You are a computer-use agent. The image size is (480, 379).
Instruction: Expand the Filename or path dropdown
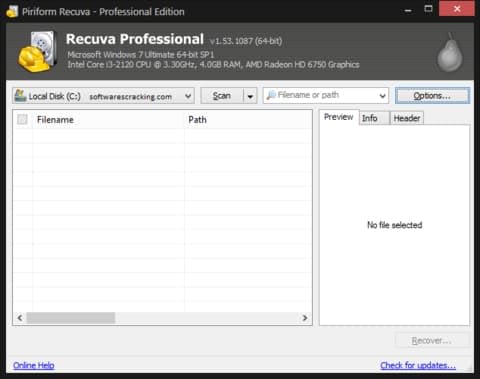point(382,96)
